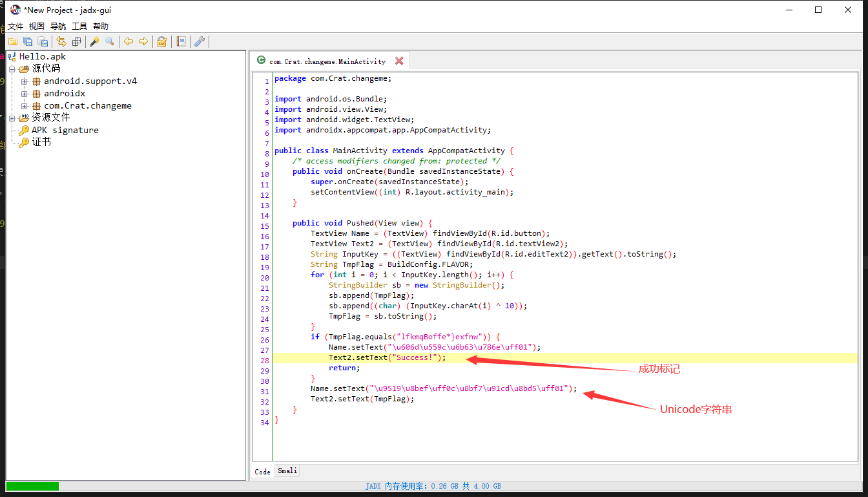Select android.support.v4 package in tree
868x497 pixels.
click(90, 81)
